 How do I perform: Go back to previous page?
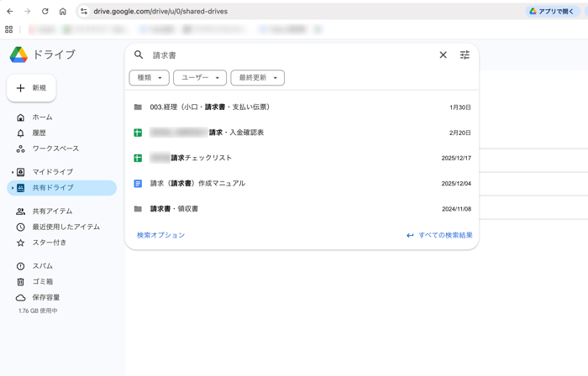pyautogui.click(x=10, y=12)
